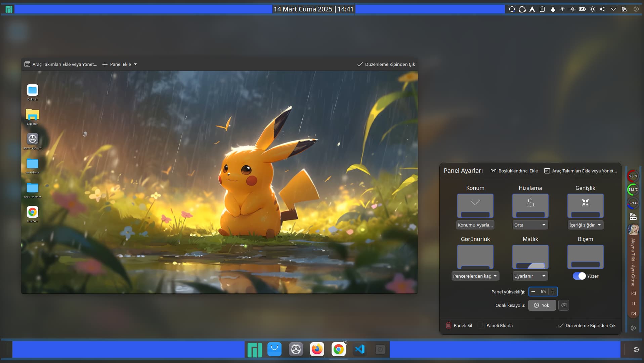Image resolution: width=644 pixels, height=363 pixels.
Task: Open the battery status tray icon
Action: click(583, 9)
